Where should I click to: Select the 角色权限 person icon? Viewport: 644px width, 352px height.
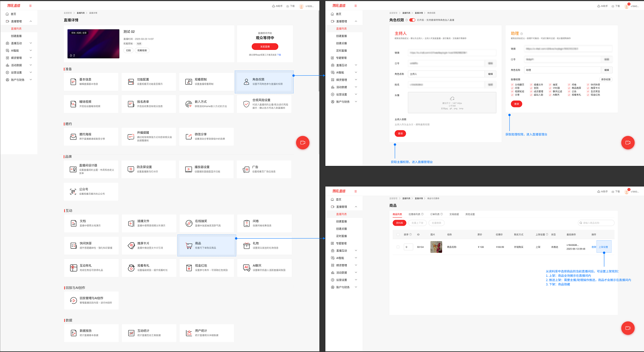point(247,82)
